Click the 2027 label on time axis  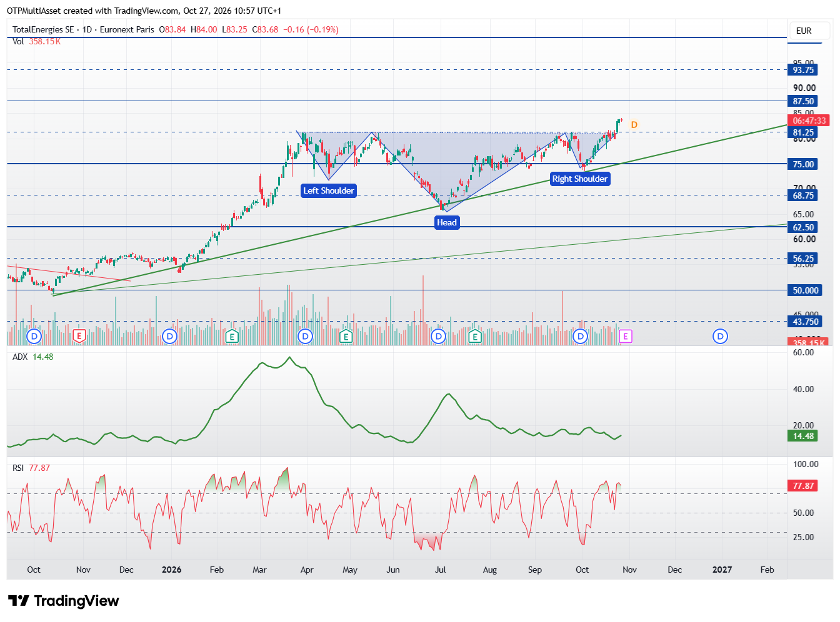coord(722,570)
